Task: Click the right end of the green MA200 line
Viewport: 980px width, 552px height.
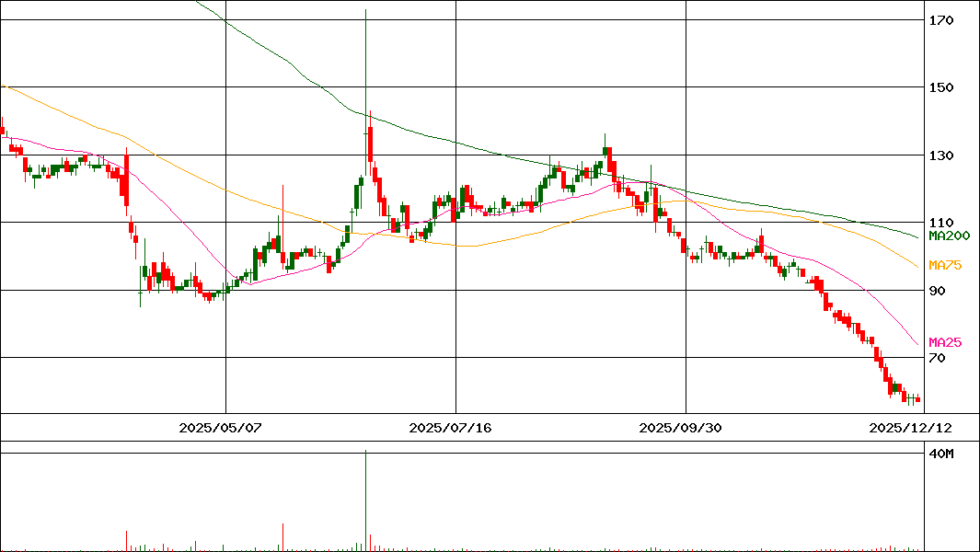Action: click(x=917, y=236)
